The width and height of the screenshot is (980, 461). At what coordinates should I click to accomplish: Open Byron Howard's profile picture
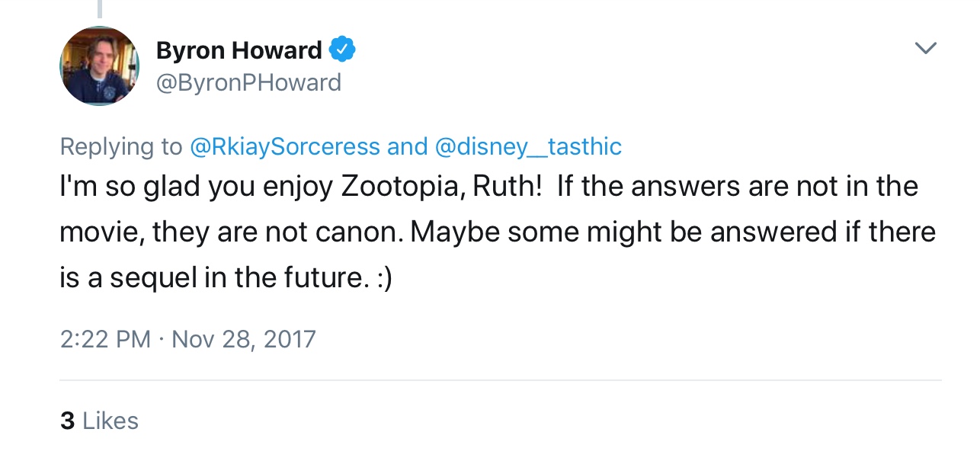[x=99, y=66]
